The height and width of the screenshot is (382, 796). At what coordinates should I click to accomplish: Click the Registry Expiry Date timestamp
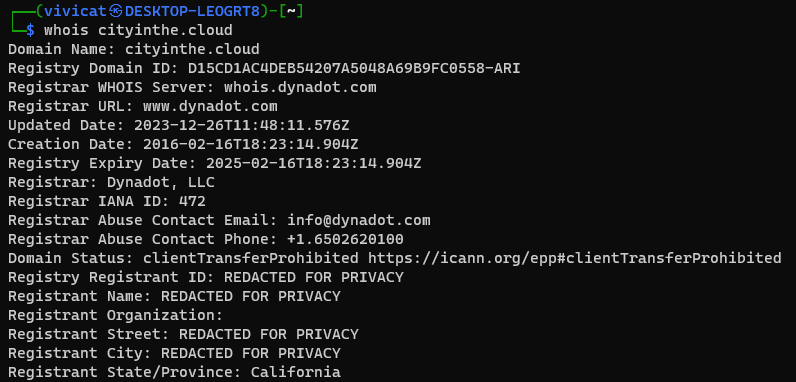pyautogui.click(x=314, y=164)
